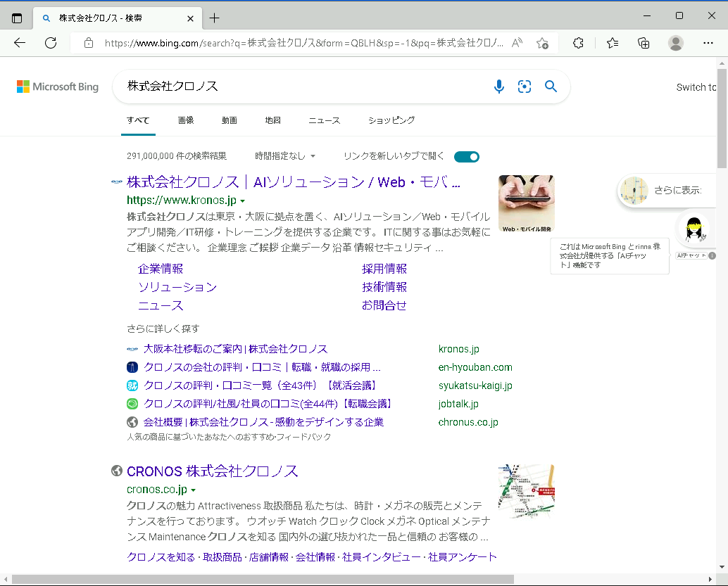This screenshot has height=586, width=728.
Task: Click the フィードバック link under recommendations
Action: pyautogui.click(x=303, y=437)
